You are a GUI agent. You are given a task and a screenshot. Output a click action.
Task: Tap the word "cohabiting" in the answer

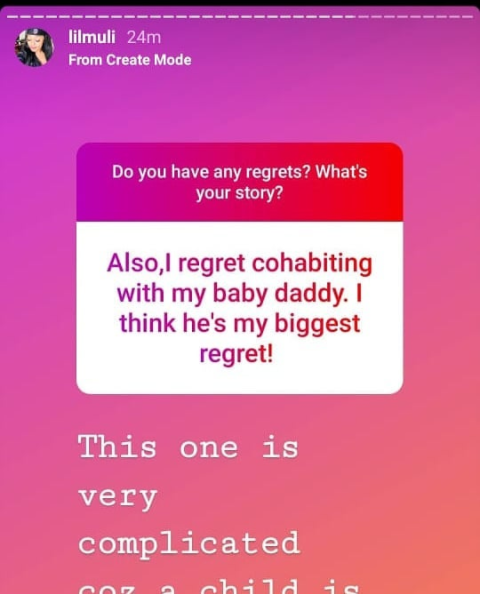coord(312,263)
